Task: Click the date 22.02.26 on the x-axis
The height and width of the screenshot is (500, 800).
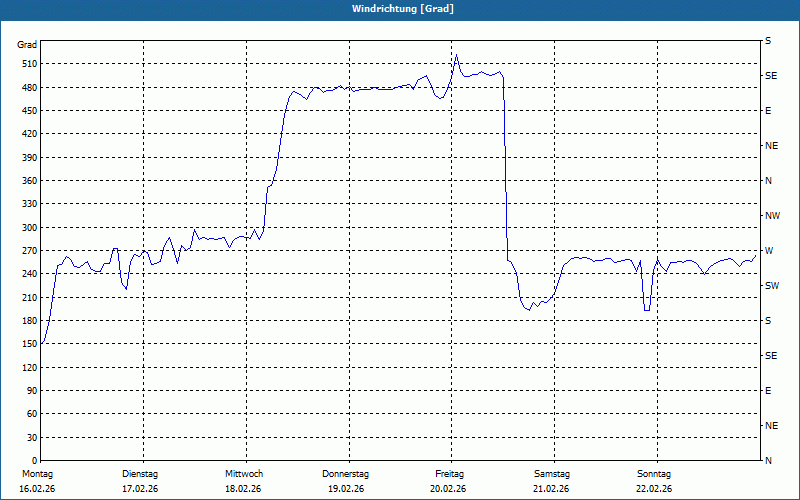Action: click(654, 489)
